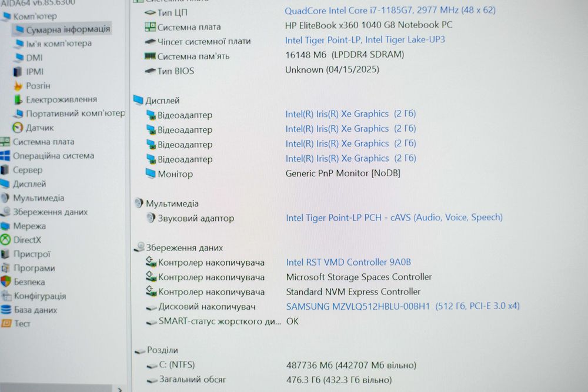
Task: Click the left tree horizontal scrollbar arrow
Action: [x=119, y=390]
